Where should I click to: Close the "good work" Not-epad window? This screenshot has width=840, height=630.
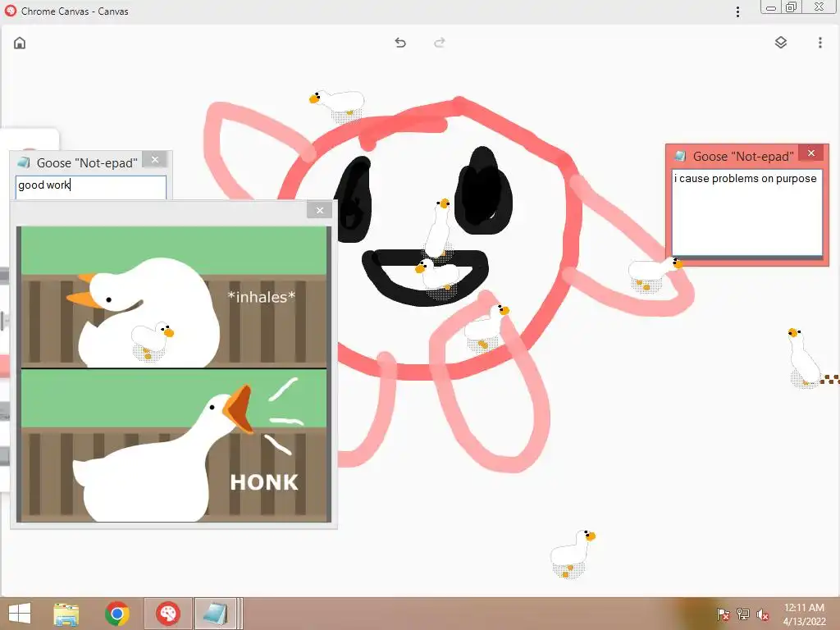tap(155, 160)
